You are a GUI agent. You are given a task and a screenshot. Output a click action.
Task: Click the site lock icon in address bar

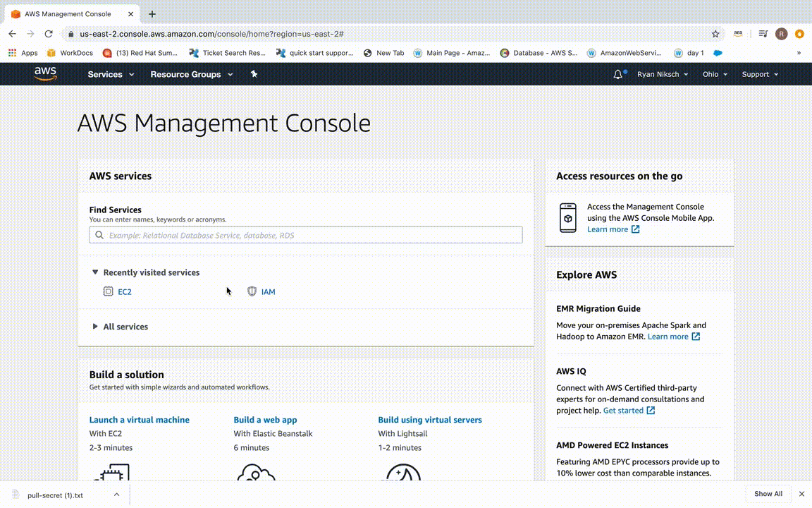point(71,34)
